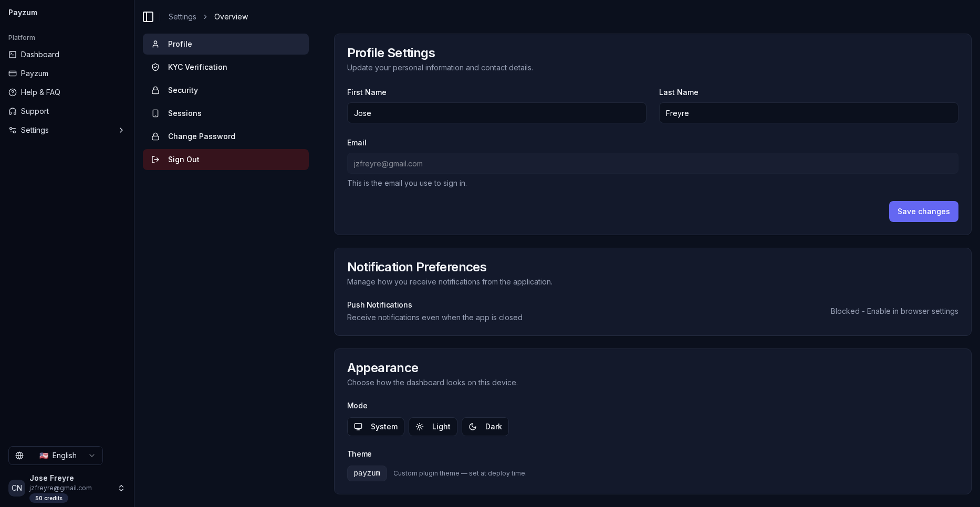Click the Last Name input field
This screenshot has height=507, width=980.
808,113
